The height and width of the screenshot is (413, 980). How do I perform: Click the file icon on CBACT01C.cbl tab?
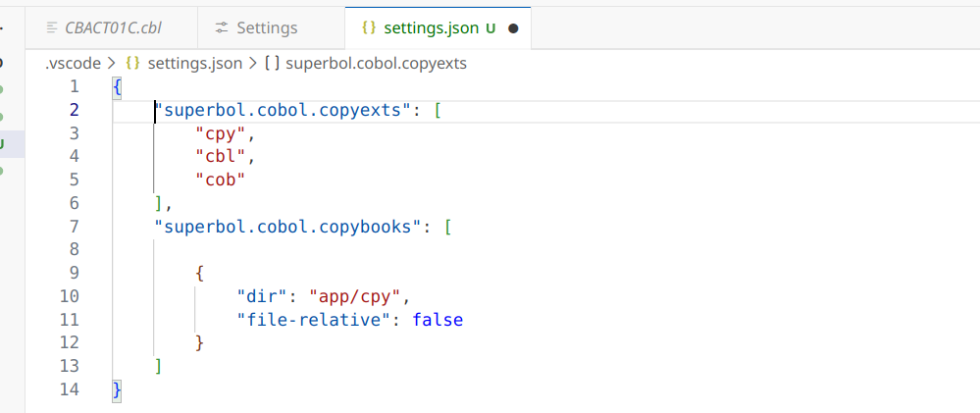52,28
